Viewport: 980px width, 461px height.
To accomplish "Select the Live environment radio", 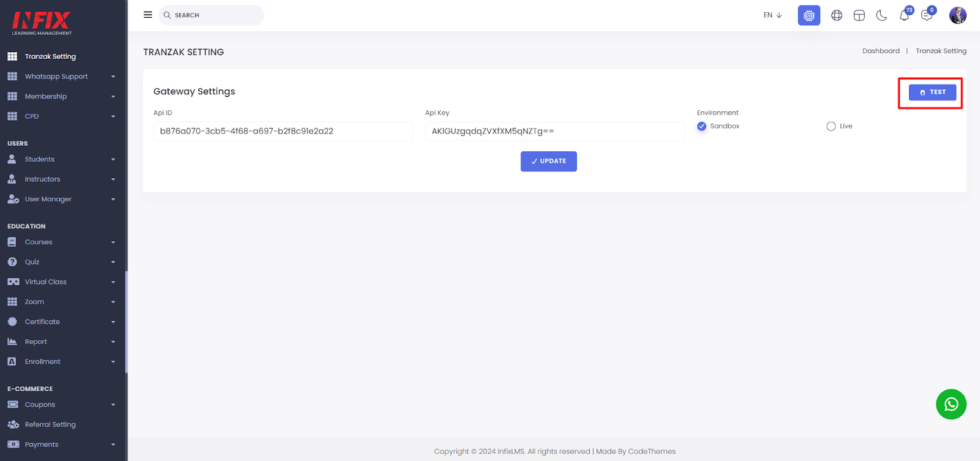I will (831, 126).
